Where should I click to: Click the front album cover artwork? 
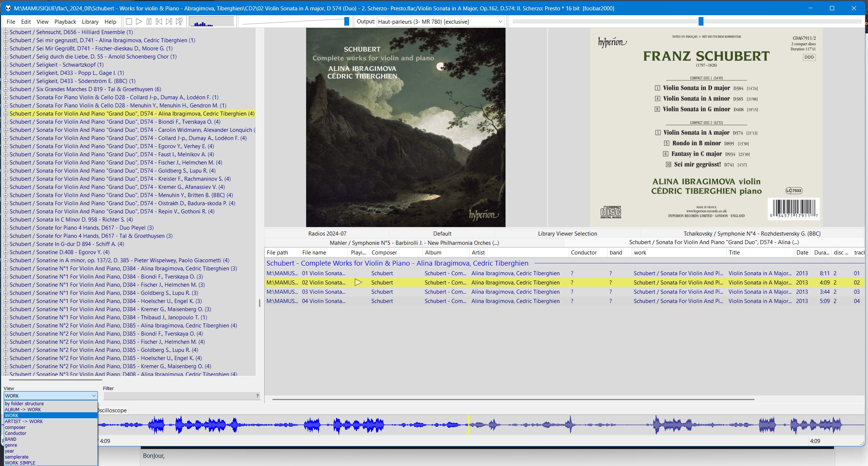point(405,127)
